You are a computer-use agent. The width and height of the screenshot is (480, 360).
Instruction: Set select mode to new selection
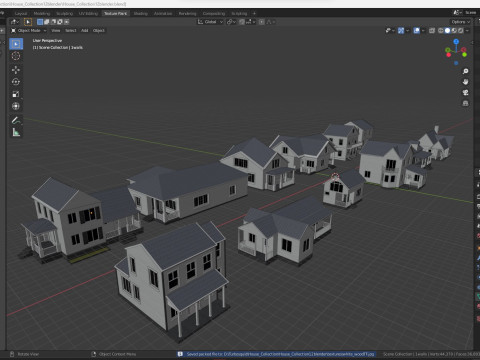(x=40, y=22)
